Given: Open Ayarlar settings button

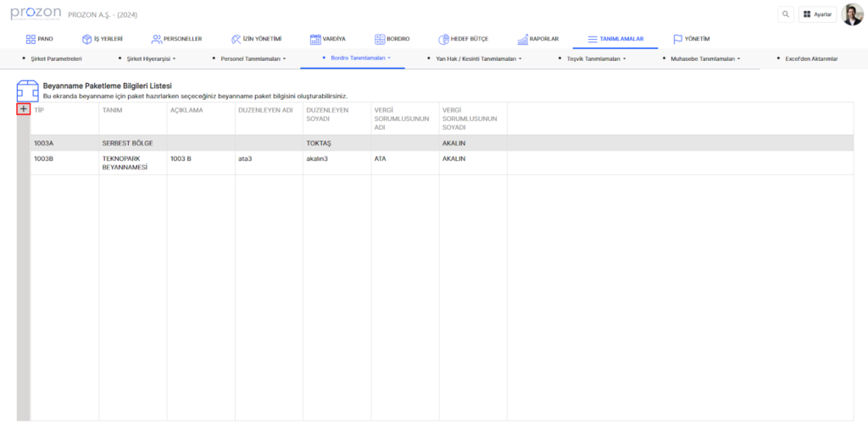Looking at the screenshot, I should 817,14.
